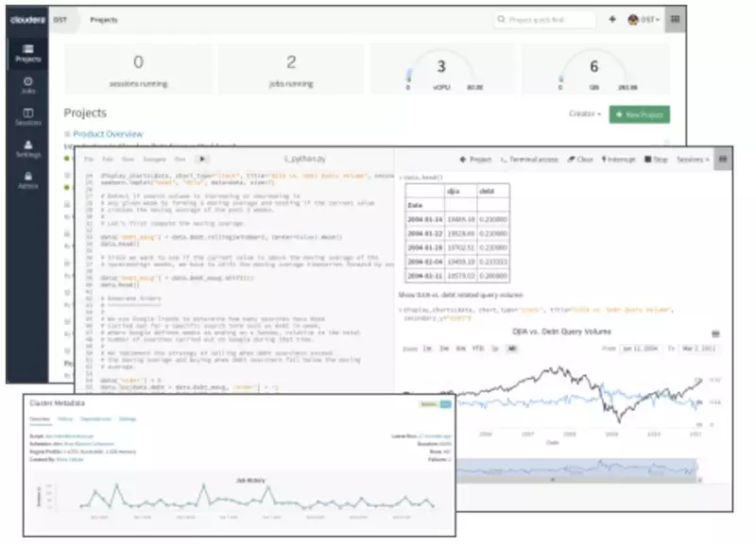Open the File menu in the editor
Image resolution: width=756 pixels, height=545 pixels.
click(89, 159)
